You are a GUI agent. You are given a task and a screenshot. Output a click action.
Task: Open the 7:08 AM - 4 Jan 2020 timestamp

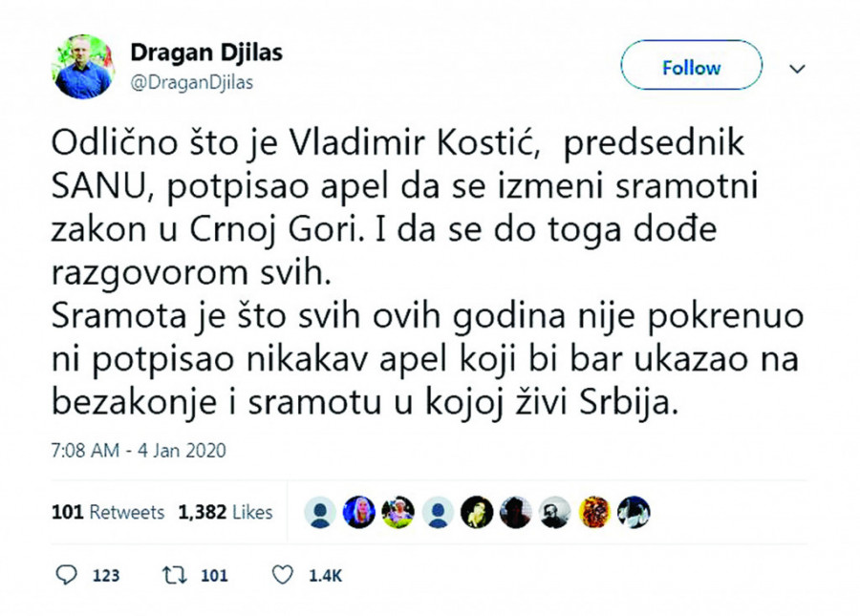pyautogui.click(x=139, y=449)
